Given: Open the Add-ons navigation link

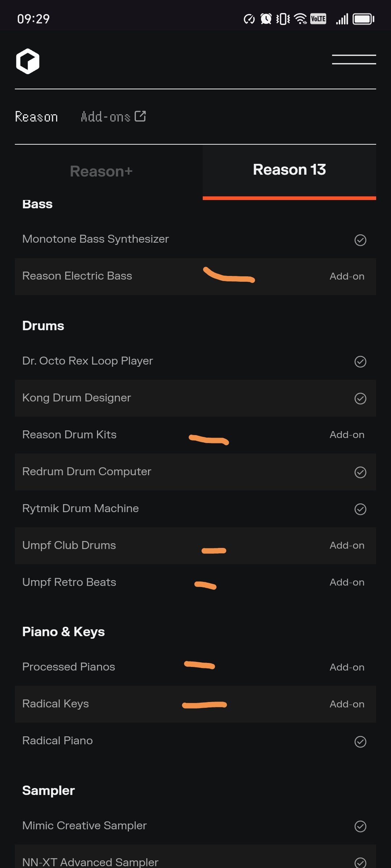Looking at the screenshot, I should 105,117.
